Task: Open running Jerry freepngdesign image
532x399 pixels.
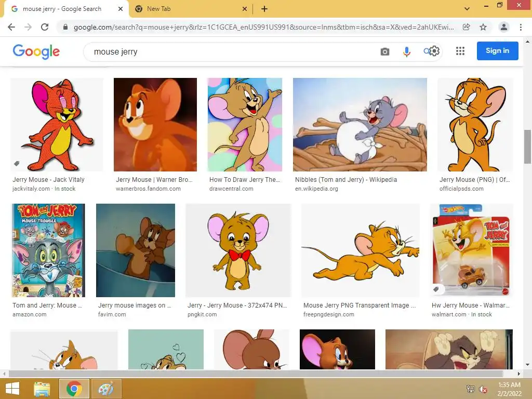Action: tap(361, 250)
